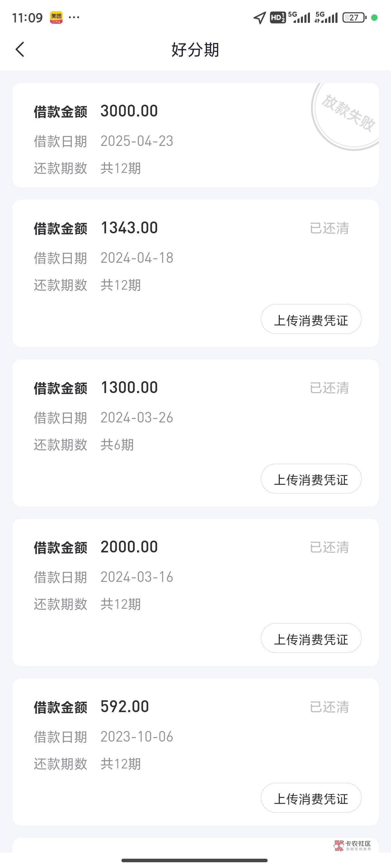Tap the back arrow icon
This screenshot has width=391, height=868.
click(20, 50)
